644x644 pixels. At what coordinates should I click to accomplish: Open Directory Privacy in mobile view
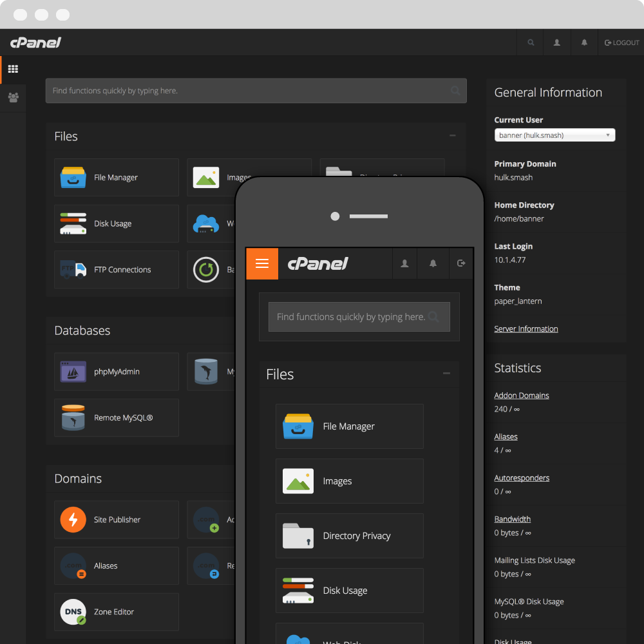click(349, 536)
